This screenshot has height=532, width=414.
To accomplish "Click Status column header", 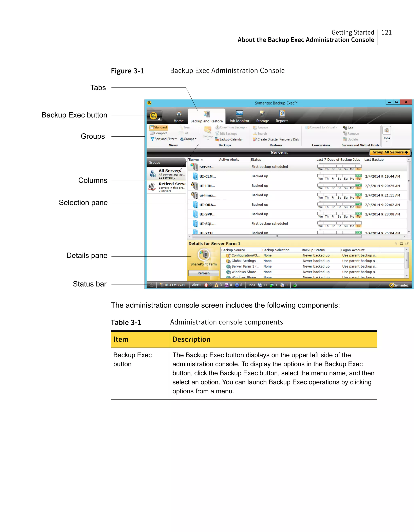I will (x=256, y=160).
